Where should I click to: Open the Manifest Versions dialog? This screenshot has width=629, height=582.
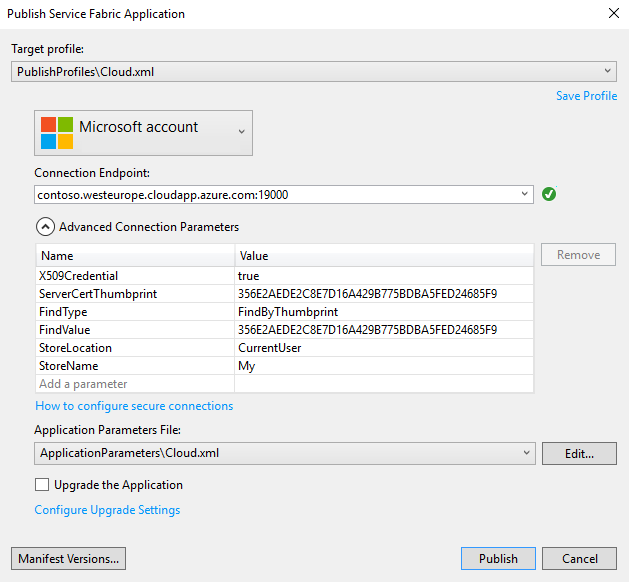pyautogui.click(x=69, y=558)
